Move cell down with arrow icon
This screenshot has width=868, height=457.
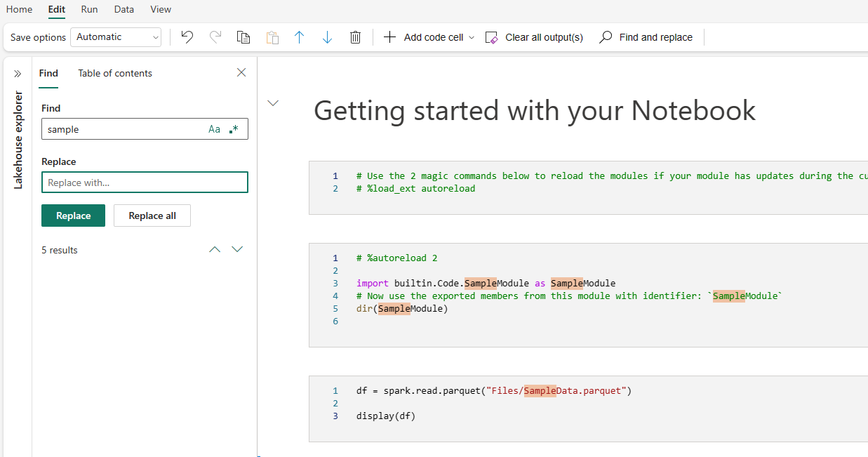pos(327,37)
